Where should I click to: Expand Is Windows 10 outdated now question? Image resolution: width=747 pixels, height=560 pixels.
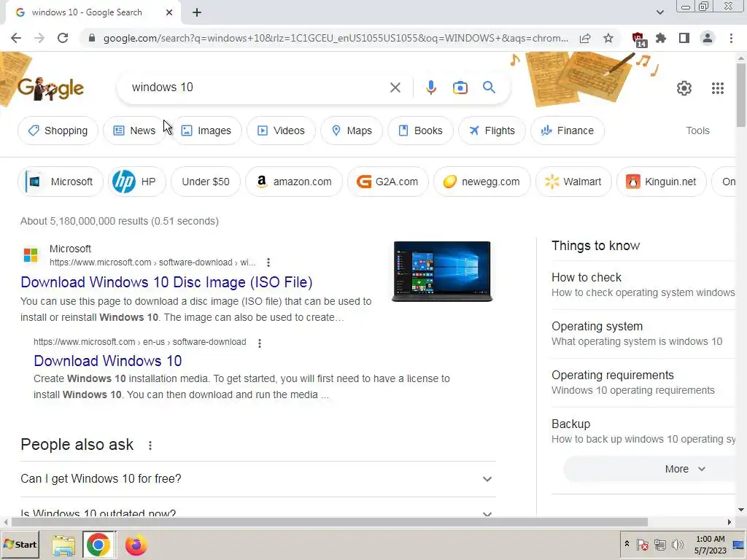[x=258, y=510]
